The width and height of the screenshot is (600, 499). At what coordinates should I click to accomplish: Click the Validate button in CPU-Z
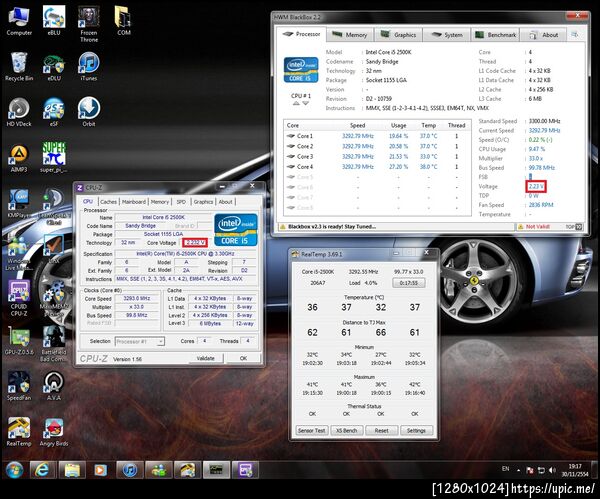coord(205,358)
